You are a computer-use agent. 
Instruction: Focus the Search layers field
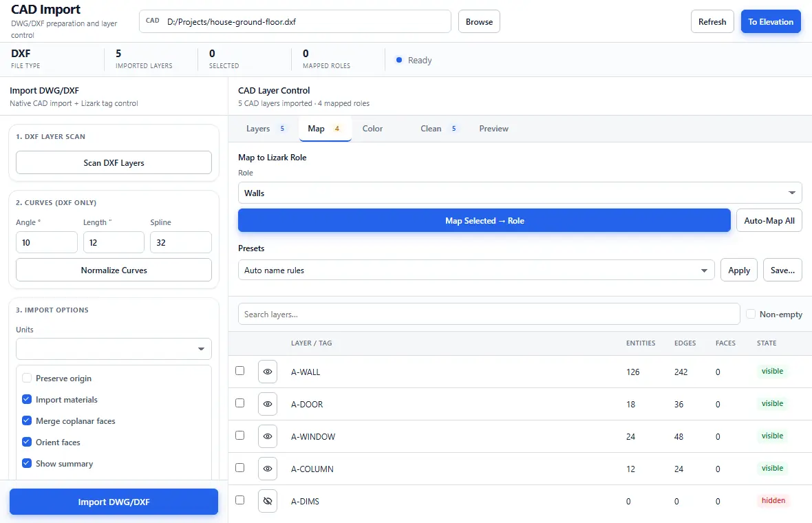pyautogui.click(x=489, y=314)
